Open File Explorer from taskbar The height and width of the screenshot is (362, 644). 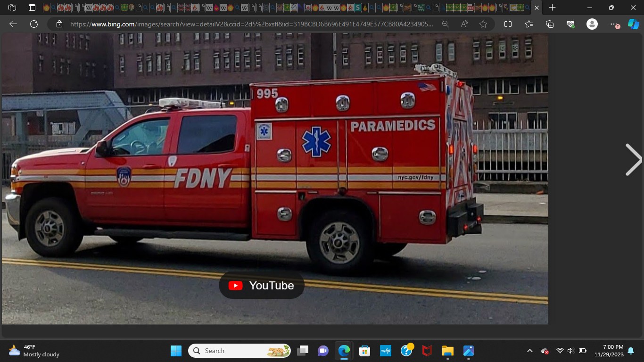tap(447, 351)
